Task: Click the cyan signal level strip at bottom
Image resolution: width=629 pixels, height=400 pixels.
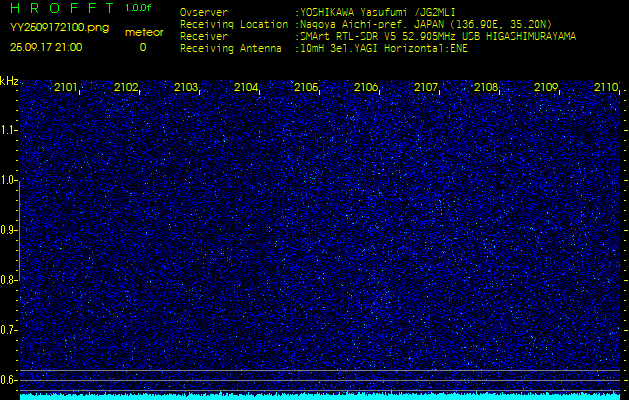Action: 320,395
